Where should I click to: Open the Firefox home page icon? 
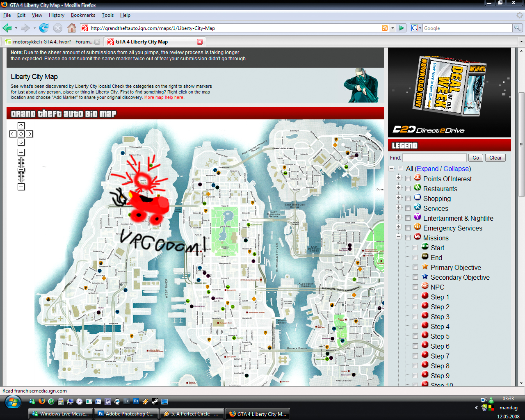pyautogui.click(x=72, y=28)
